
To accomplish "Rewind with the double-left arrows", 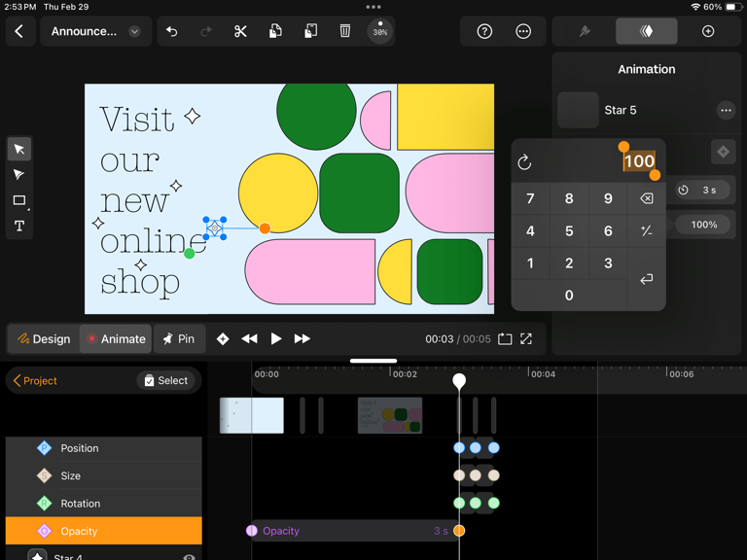I will (x=249, y=339).
